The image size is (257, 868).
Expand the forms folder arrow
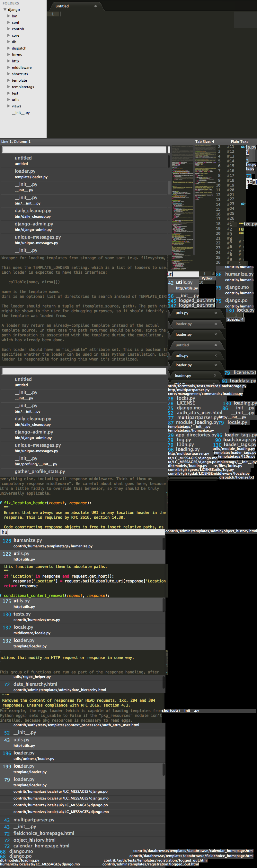click(x=9, y=55)
